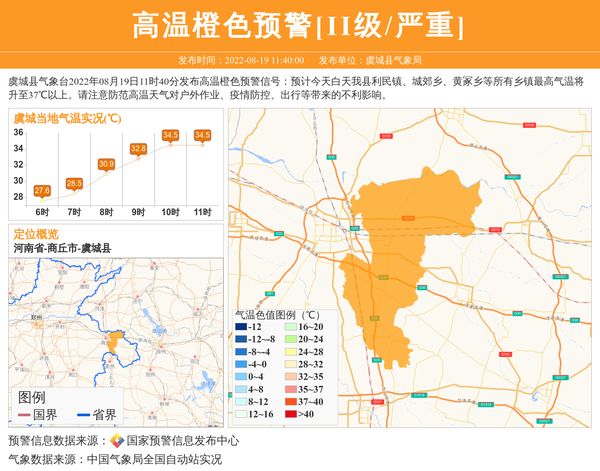The image size is (600, 471).
Task: Select the -12 dark navy legend swatch
Action: point(241,327)
